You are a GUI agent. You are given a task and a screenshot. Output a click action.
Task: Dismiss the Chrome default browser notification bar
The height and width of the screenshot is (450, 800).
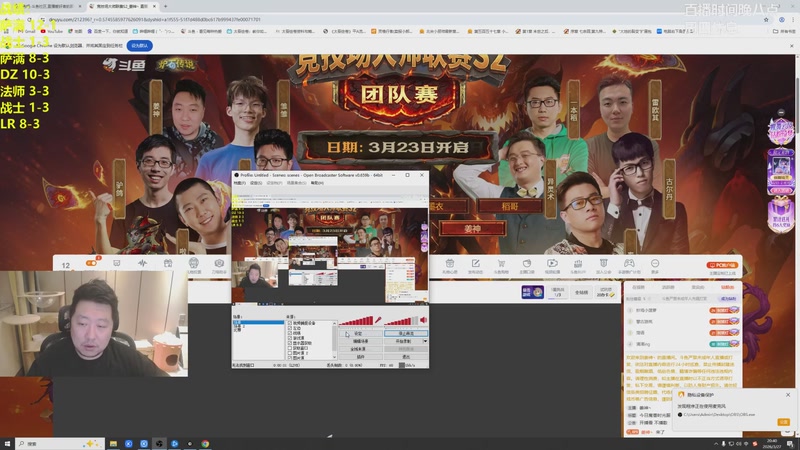click(x=791, y=46)
